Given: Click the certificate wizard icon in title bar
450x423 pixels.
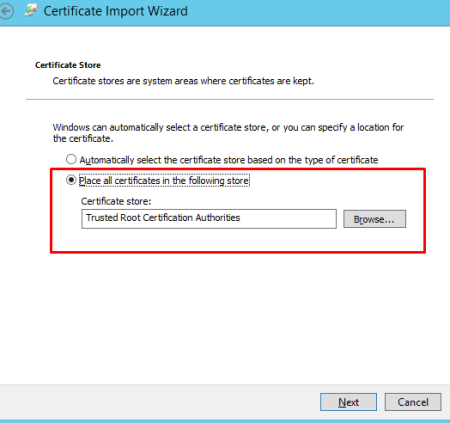Looking at the screenshot, I should click(31, 11).
